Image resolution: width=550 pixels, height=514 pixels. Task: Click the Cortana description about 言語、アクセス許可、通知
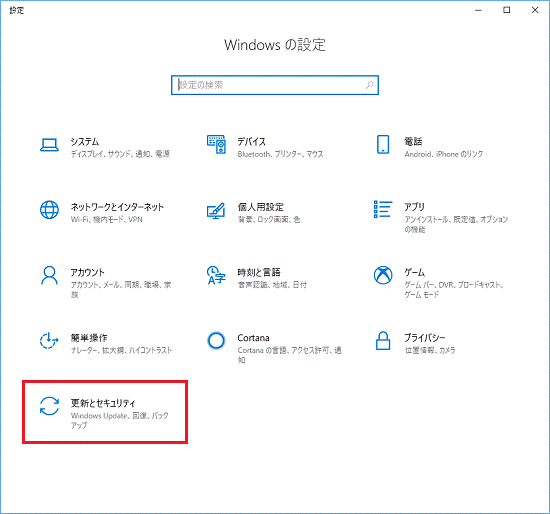click(x=289, y=355)
